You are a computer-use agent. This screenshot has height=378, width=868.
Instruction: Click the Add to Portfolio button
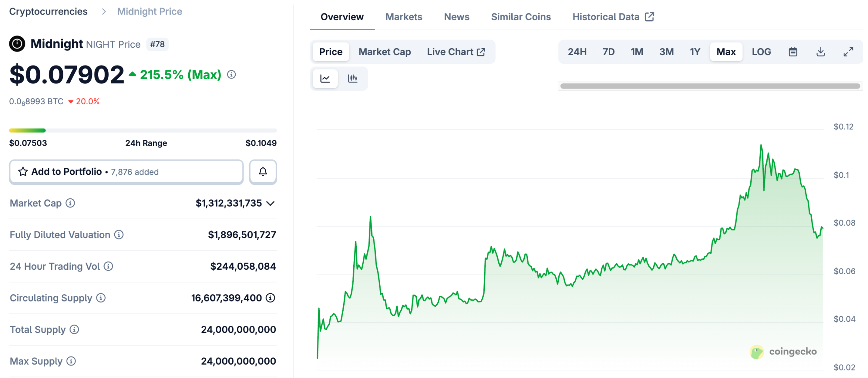[x=126, y=172]
